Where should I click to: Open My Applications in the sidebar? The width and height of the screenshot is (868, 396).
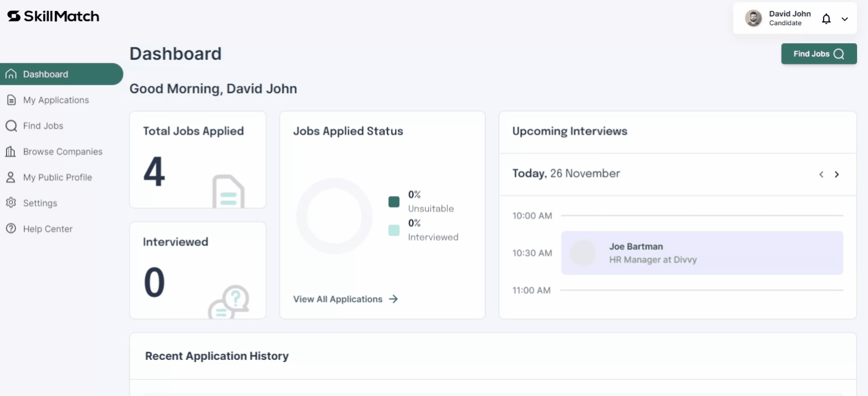(x=56, y=100)
